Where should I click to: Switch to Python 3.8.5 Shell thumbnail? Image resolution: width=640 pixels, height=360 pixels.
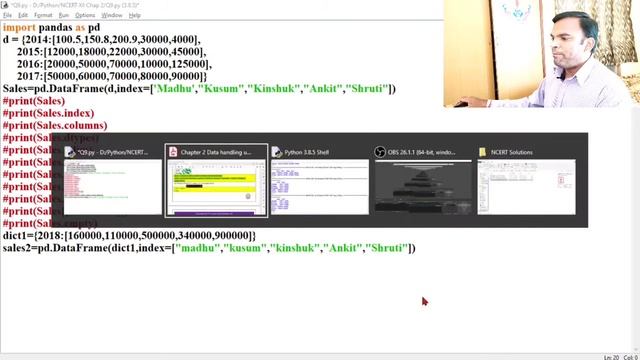tap(320, 187)
